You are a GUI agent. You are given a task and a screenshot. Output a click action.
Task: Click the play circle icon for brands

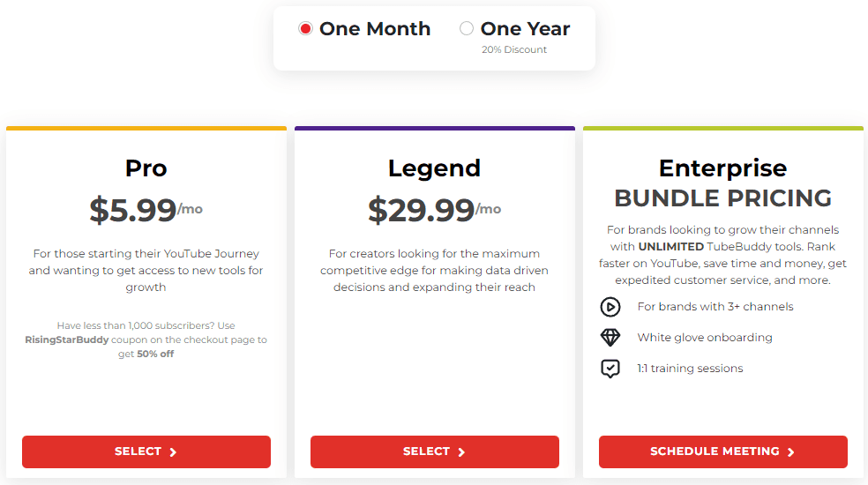610,307
